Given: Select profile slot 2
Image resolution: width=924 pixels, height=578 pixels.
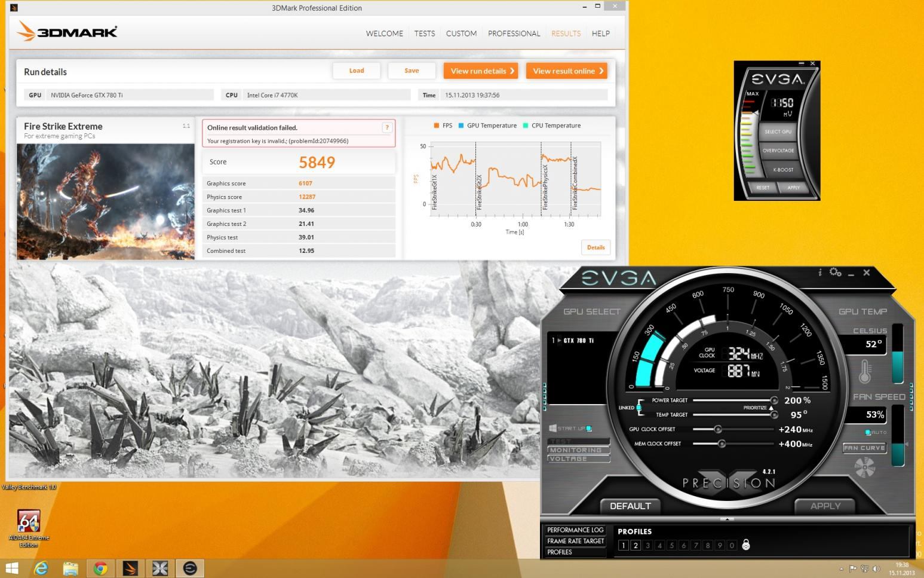Looking at the screenshot, I should tap(636, 545).
